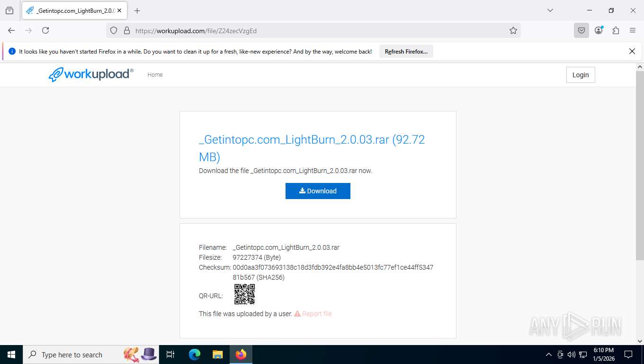Go to the Home link
644x364 pixels.
click(155, 75)
